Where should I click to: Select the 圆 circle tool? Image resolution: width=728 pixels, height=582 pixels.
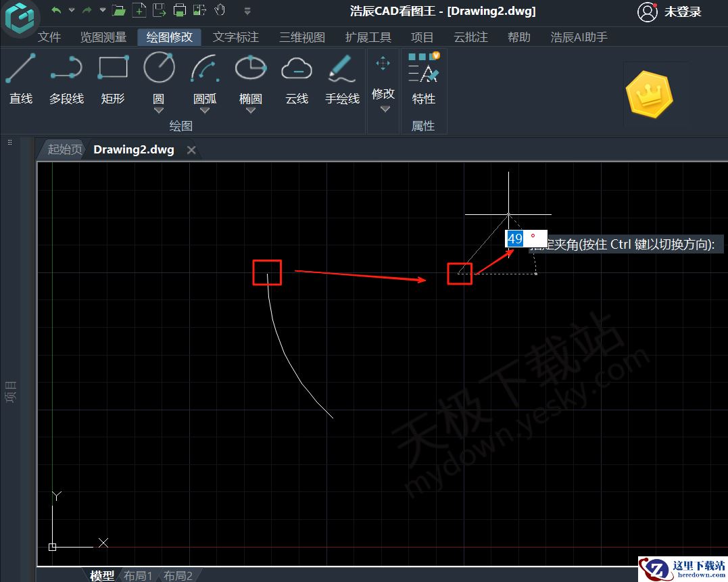pos(159,76)
